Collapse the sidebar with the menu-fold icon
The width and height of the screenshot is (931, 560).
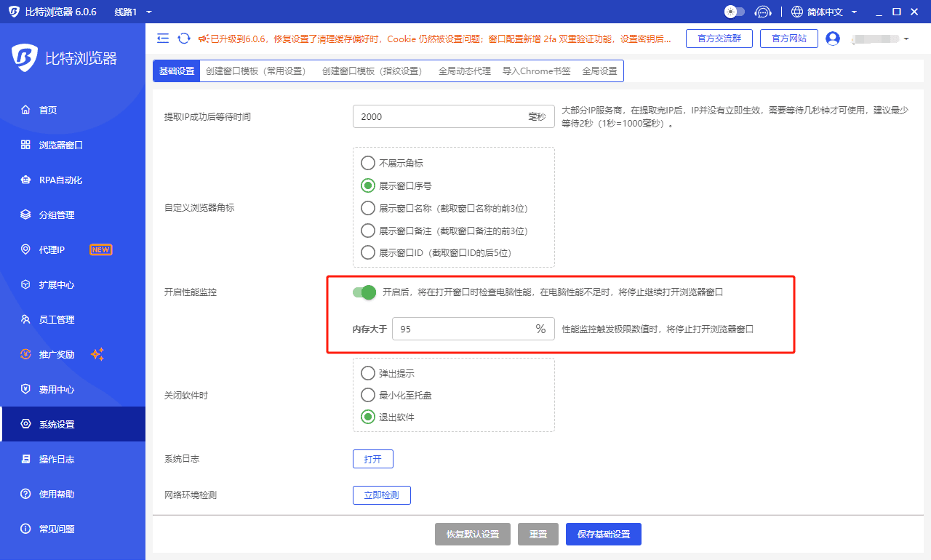[163, 38]
